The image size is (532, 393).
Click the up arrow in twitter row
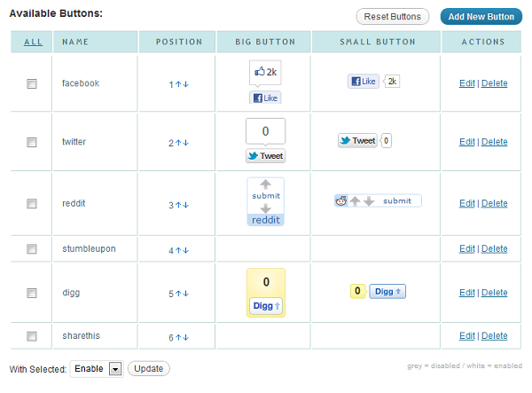pos(178,143)
